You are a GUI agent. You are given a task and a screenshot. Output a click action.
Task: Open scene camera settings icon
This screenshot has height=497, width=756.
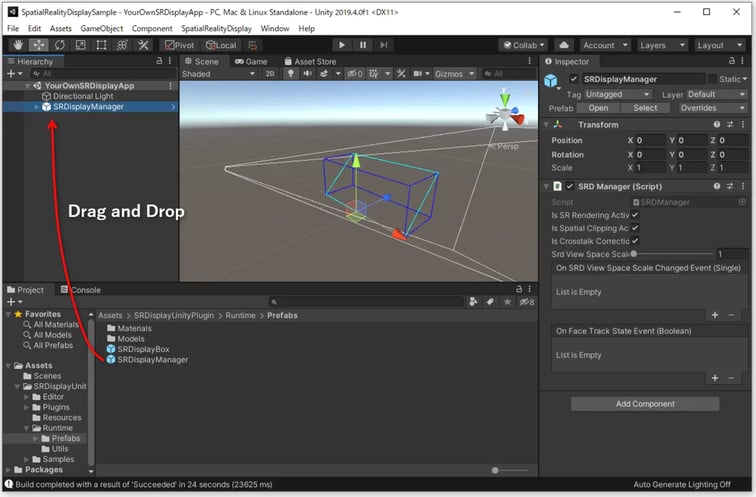[x=418, y=73]
